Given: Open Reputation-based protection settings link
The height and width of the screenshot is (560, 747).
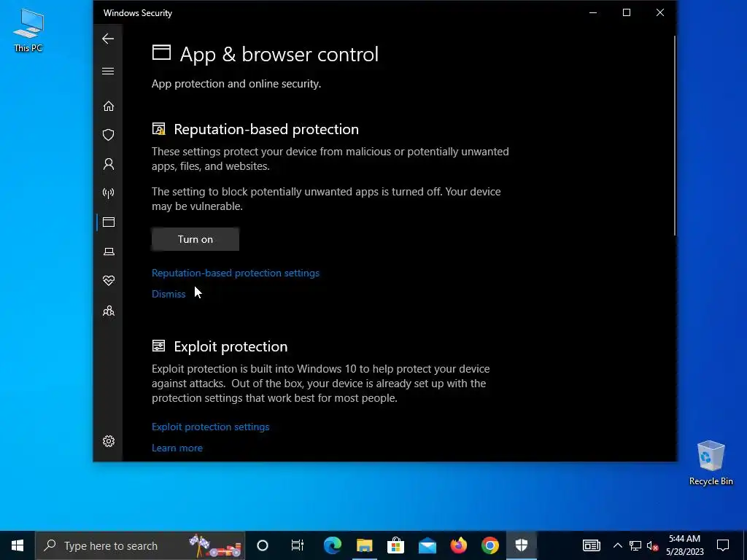Looking at the screenshot, I should point(236,273).
